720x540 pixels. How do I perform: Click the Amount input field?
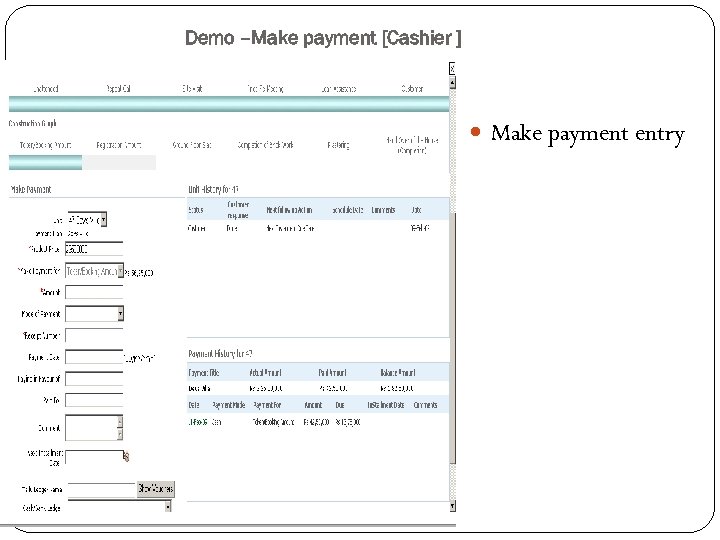click(x=94, y=292)
